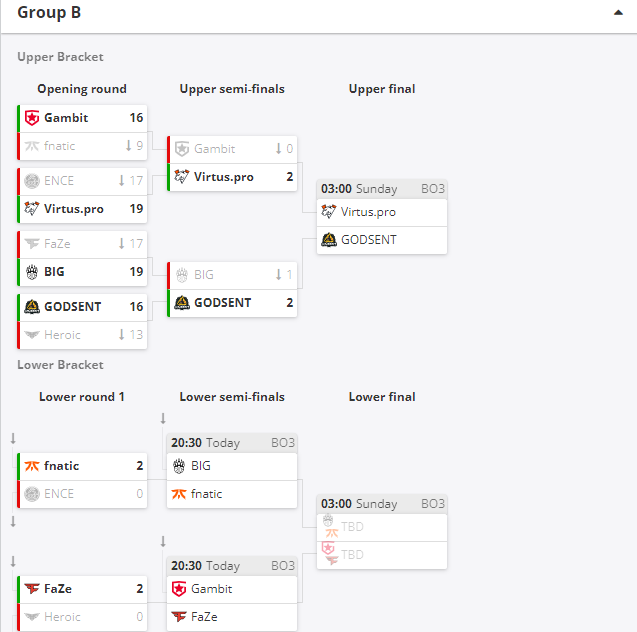Image resolution: width=637 pixels, height=632 pixels.
Task: Select GODSENT team name in upper semi-finals
Action: coord(223,303)
